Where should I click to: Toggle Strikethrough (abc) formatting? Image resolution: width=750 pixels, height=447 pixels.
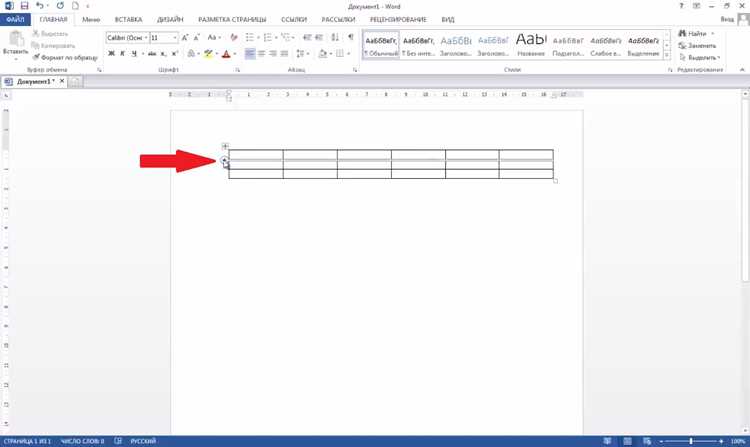click(152, 54)
